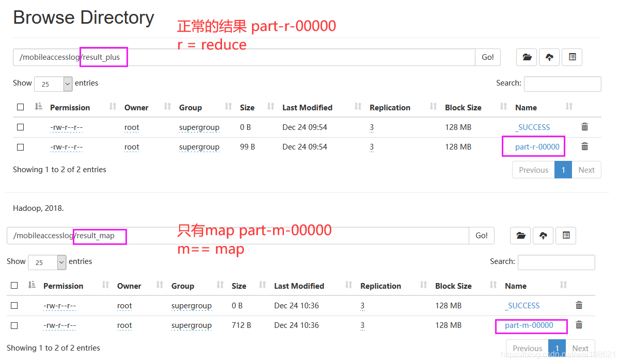This screenshot has width=620, height=364.
Task: Edit owner root of part-r-00000
Action: (x=132, y=147)
